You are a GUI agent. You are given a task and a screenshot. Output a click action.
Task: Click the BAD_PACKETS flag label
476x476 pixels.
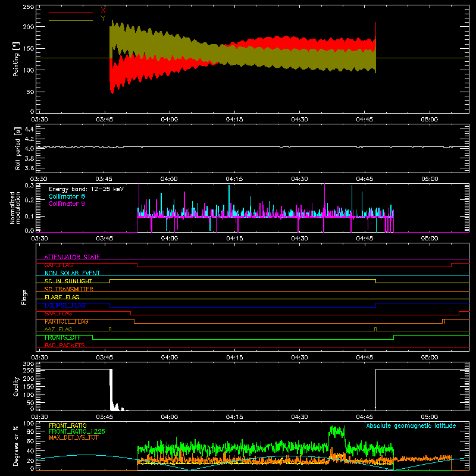point(65,345)
